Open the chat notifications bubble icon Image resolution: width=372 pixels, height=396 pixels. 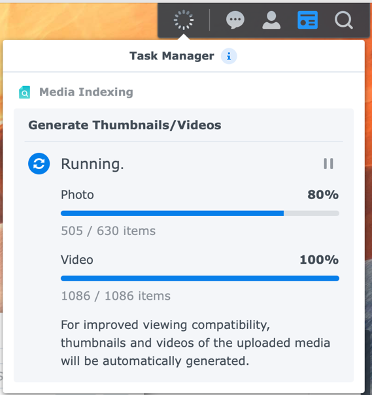pyautogui.click(x=235, y=20)
